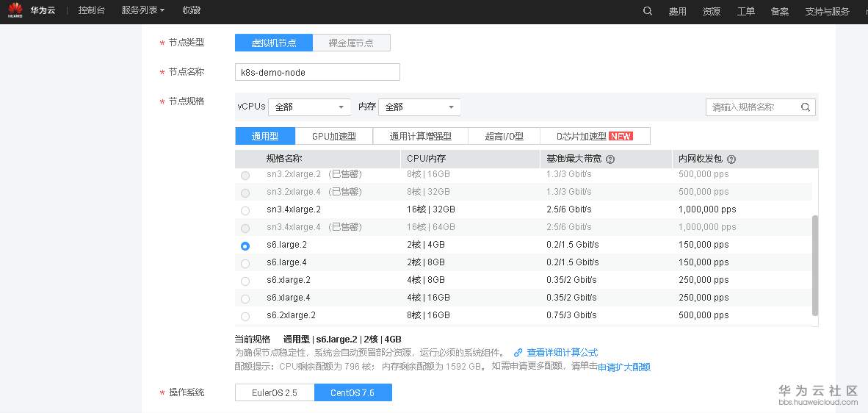Select EulerOS 2.5 operating system

(x=275, y=392)
